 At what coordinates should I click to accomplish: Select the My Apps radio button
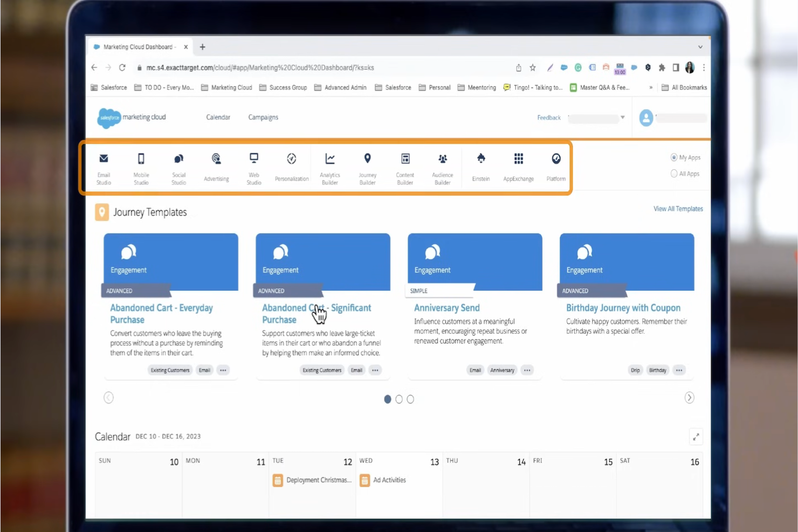pos(673,157)
